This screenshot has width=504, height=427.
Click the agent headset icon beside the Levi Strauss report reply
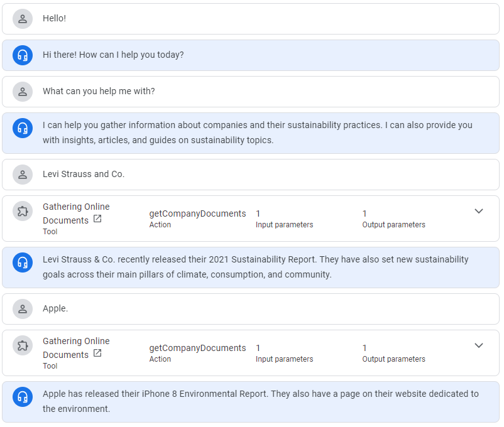click(23, 262)
